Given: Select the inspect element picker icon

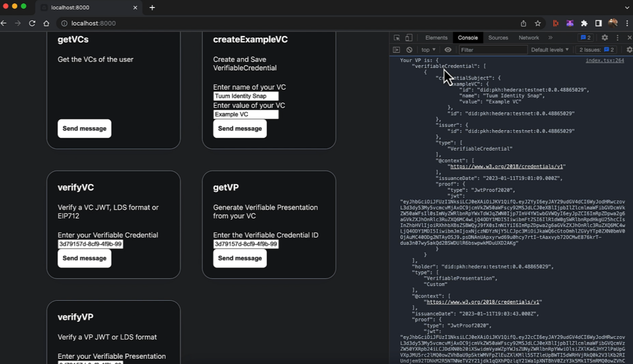Looking at the screenshot, I should pyautogui.click(x=397, y=37).
